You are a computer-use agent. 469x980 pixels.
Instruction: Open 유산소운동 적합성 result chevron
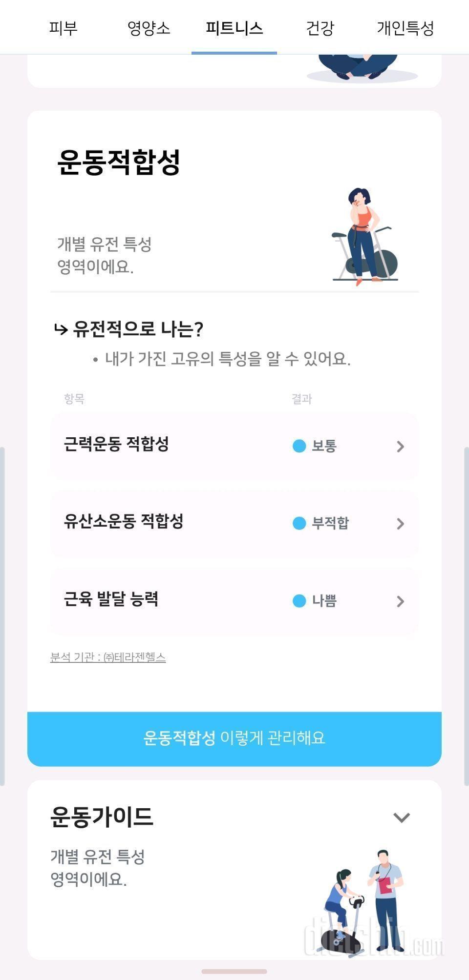point(400,524)
